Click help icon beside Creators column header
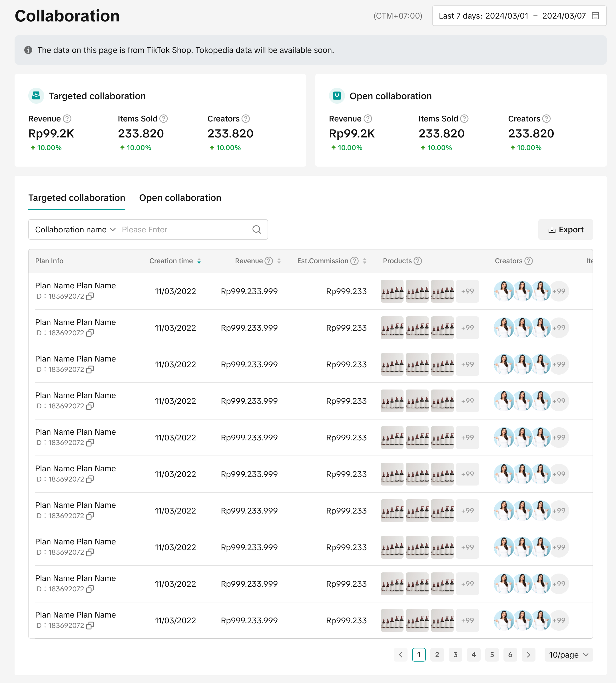The image size is (616, 683). click(528, 261)
